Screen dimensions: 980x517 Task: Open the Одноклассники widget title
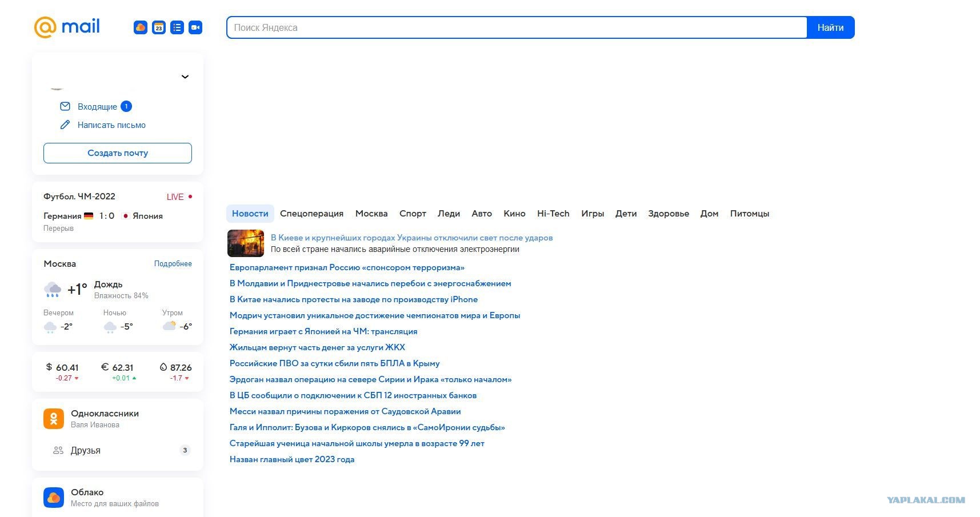[105, 414]
